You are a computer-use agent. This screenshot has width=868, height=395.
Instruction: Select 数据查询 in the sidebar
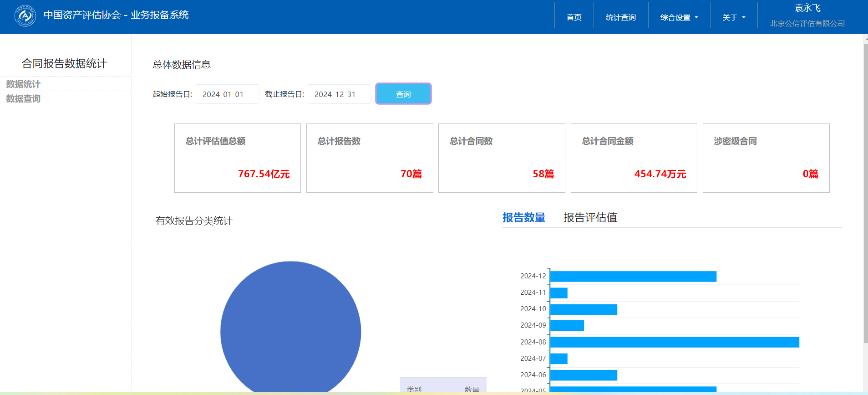[x=23, y=99]
